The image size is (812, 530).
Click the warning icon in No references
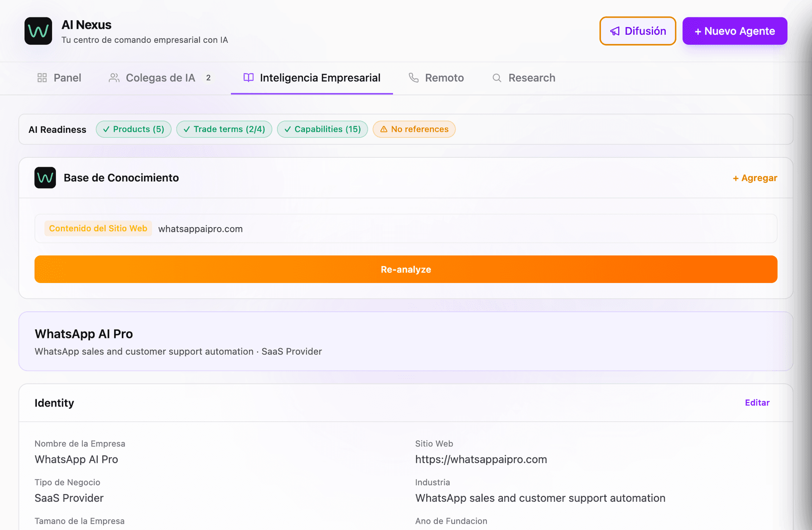[384, 129]
